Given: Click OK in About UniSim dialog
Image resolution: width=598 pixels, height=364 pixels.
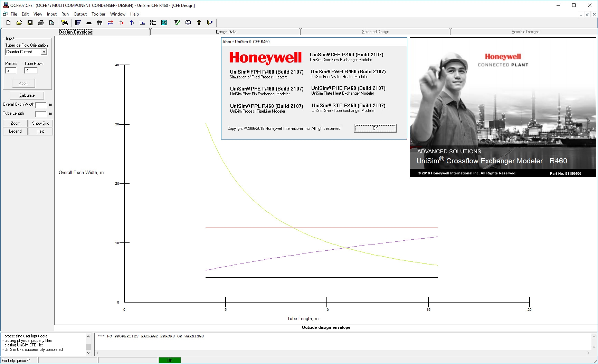Looking at the screenshot, I should pos(375,128).
